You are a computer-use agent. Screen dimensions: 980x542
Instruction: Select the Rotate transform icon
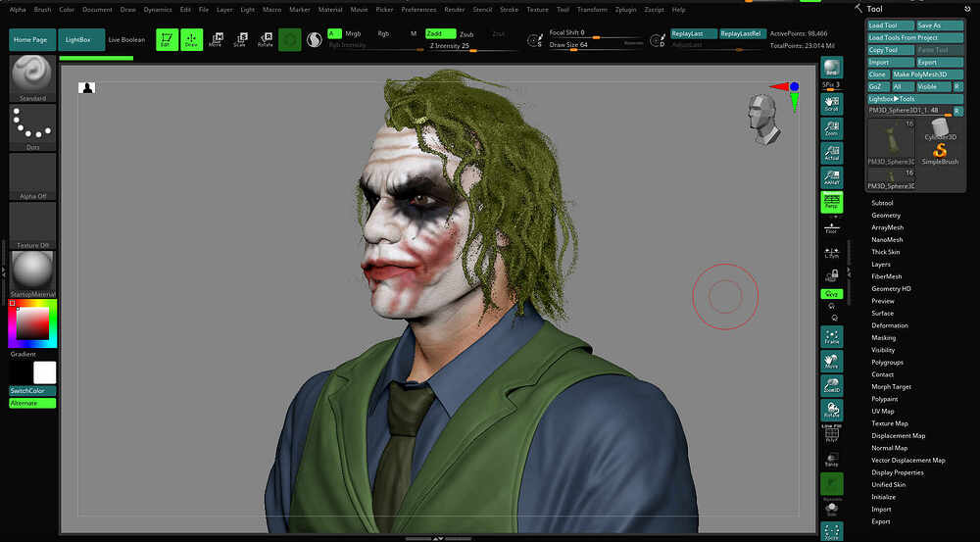(x=265, y=39)
